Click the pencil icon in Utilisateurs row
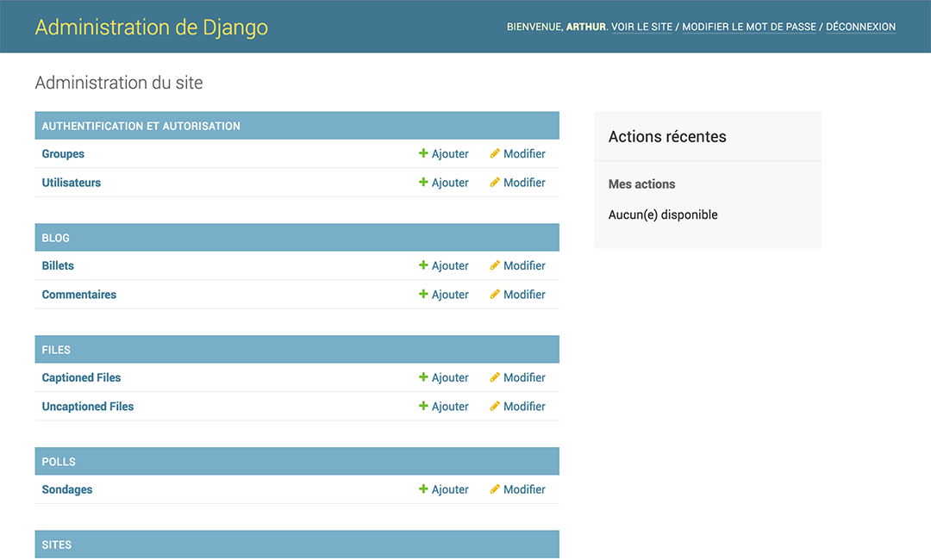 [495, 183]
